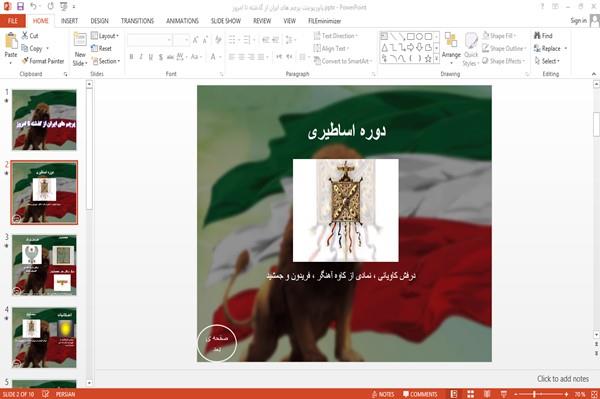600x399 pixels.
Task: Reset the slide layout with Reset
Action: pyautogui.click(x=101, y=48)
